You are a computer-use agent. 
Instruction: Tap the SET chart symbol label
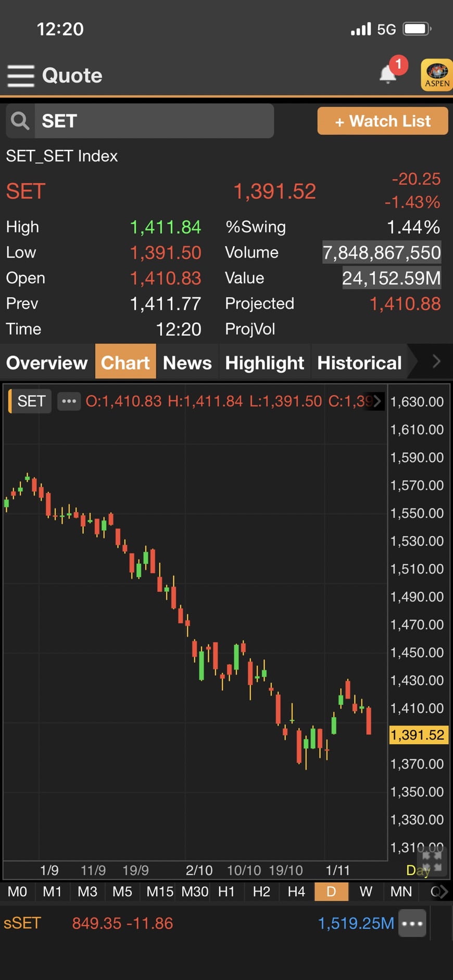pos(31,401)
